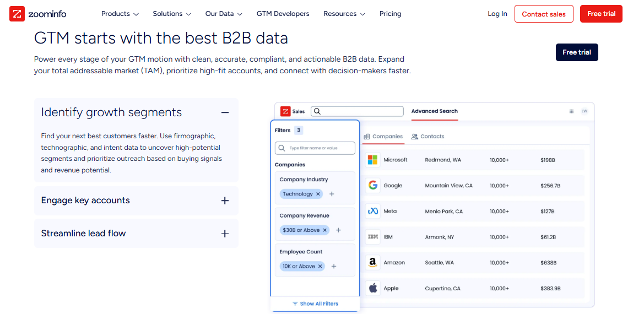Click the Cupertino, CA location text
The height and width of the screenshot is (314, 644).
coord(442,288)
